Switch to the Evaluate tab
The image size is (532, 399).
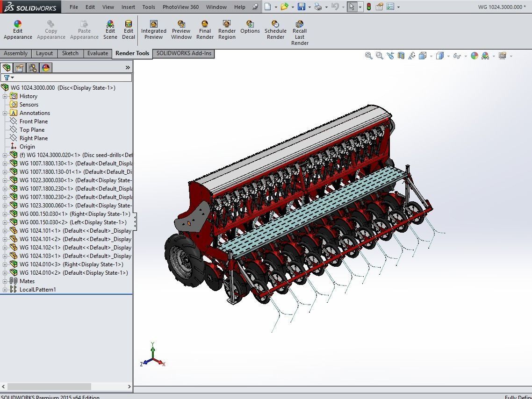98,54
